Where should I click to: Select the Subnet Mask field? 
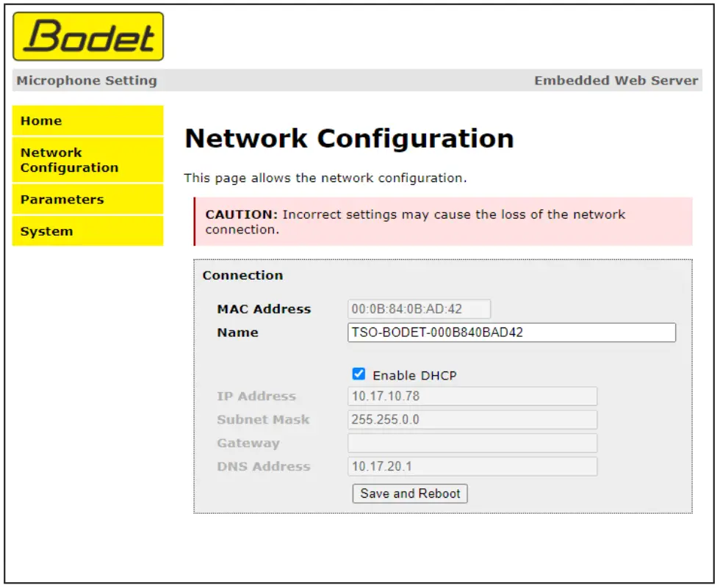(472, 419)
